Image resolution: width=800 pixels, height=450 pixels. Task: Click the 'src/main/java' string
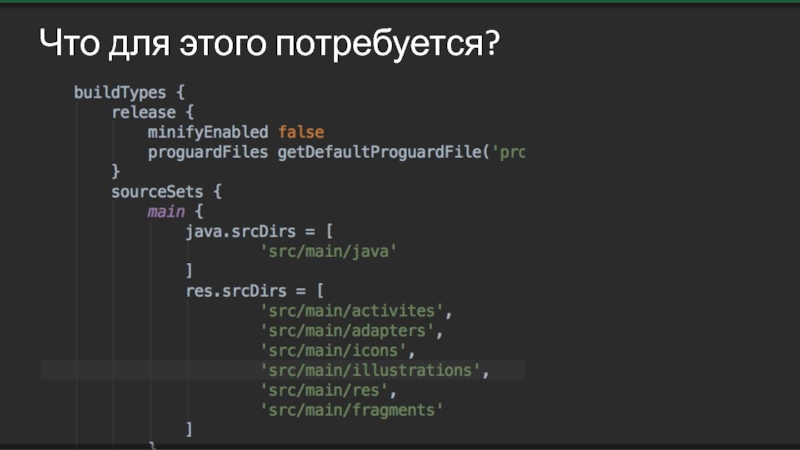(x=328, y=251)
